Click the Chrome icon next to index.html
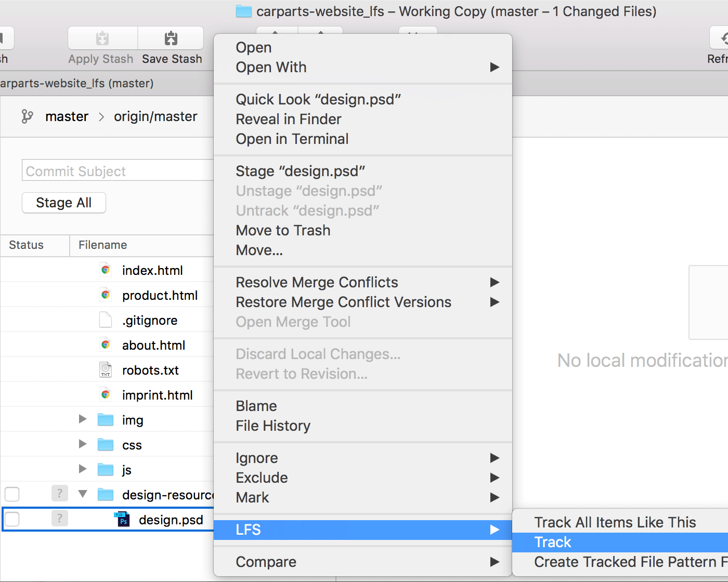 106,270
